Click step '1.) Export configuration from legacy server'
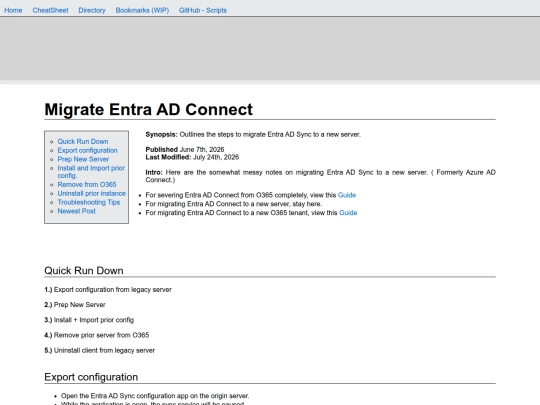The width and height of the screenshot is (540, 405). coord(108,290)
